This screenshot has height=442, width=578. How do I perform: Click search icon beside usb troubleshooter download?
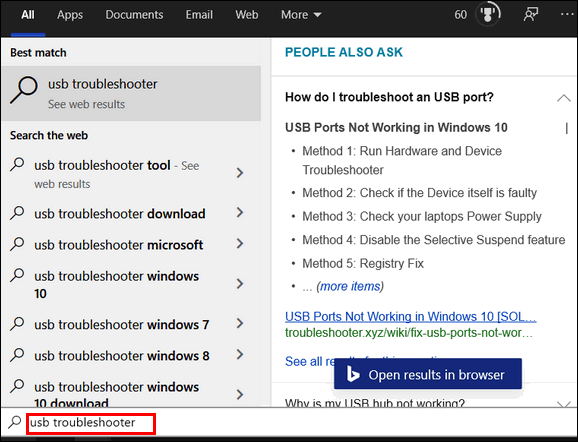17,213
